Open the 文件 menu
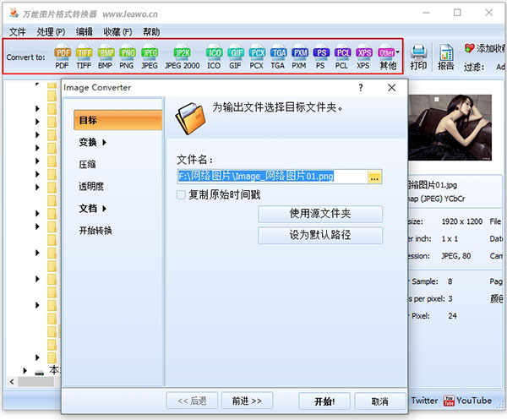Image resolution: width=507 pixels, height=420 pixels. pos(18,31)
